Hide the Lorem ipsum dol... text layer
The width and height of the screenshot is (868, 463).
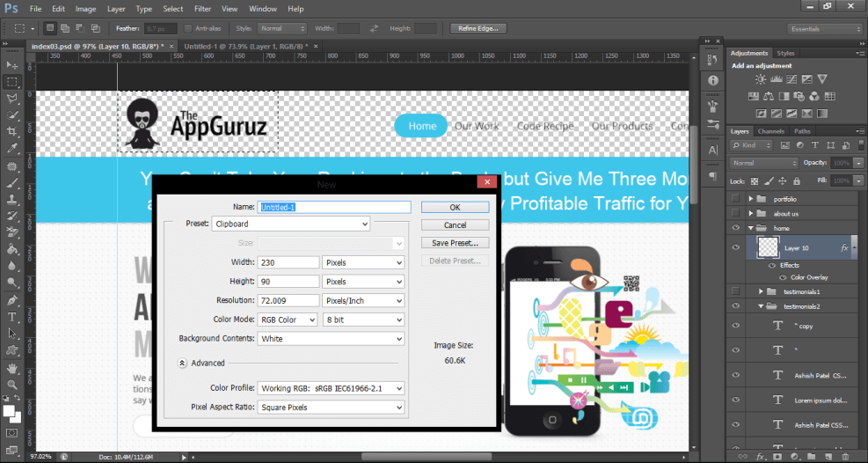click(x=735, y=400)
